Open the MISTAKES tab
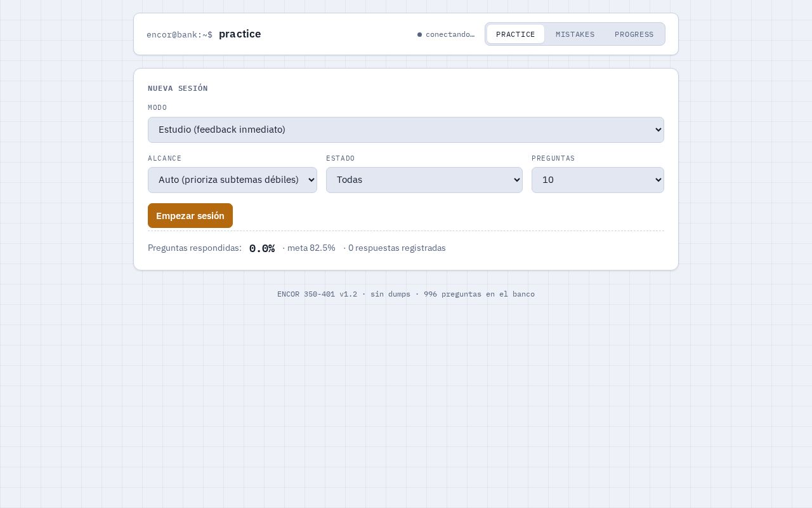The image size is (812, 508). (x=575, y=34)
